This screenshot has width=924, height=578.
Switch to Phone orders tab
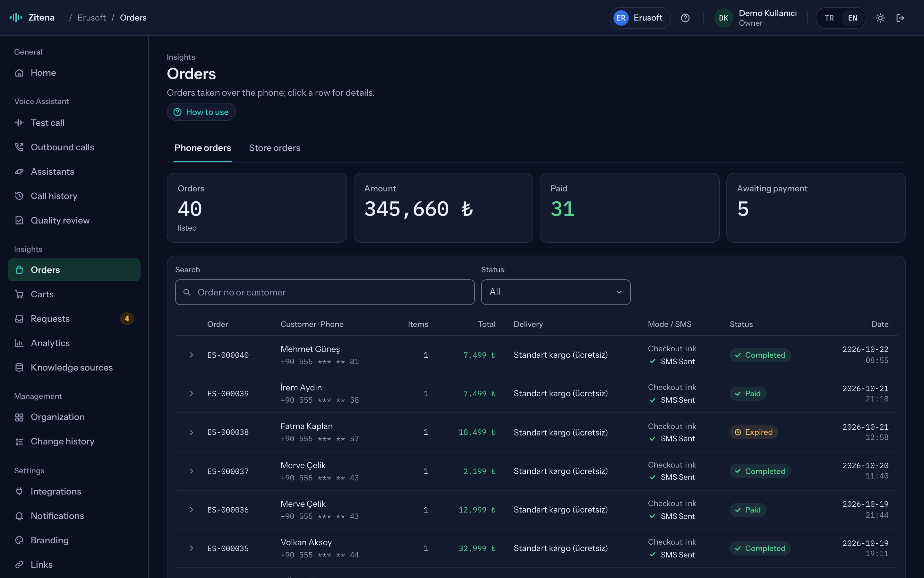203,148
